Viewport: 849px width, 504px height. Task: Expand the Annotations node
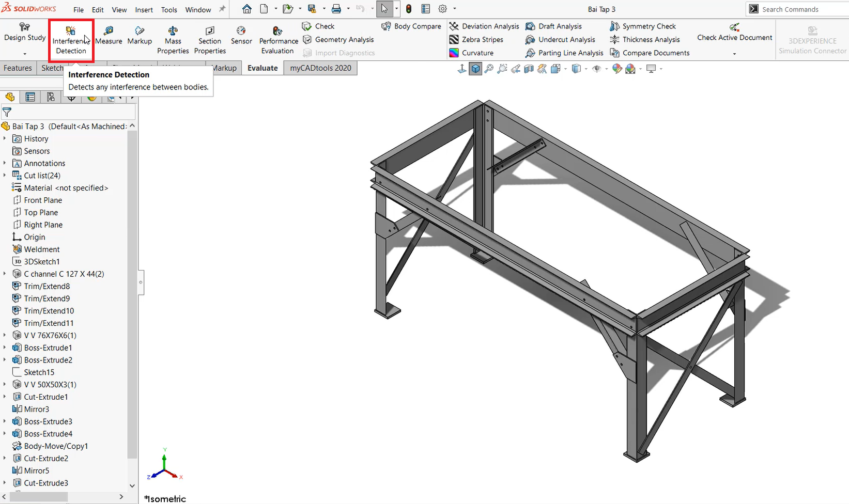5,163
